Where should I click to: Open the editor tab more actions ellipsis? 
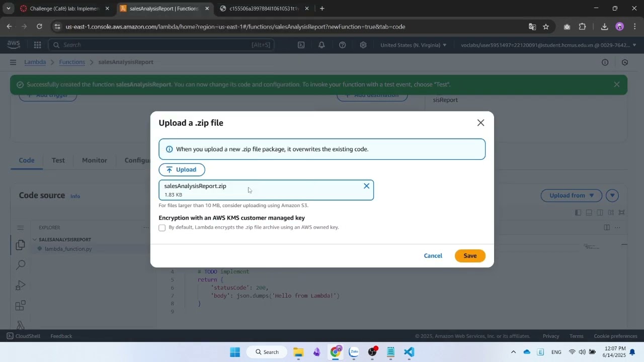617,228
